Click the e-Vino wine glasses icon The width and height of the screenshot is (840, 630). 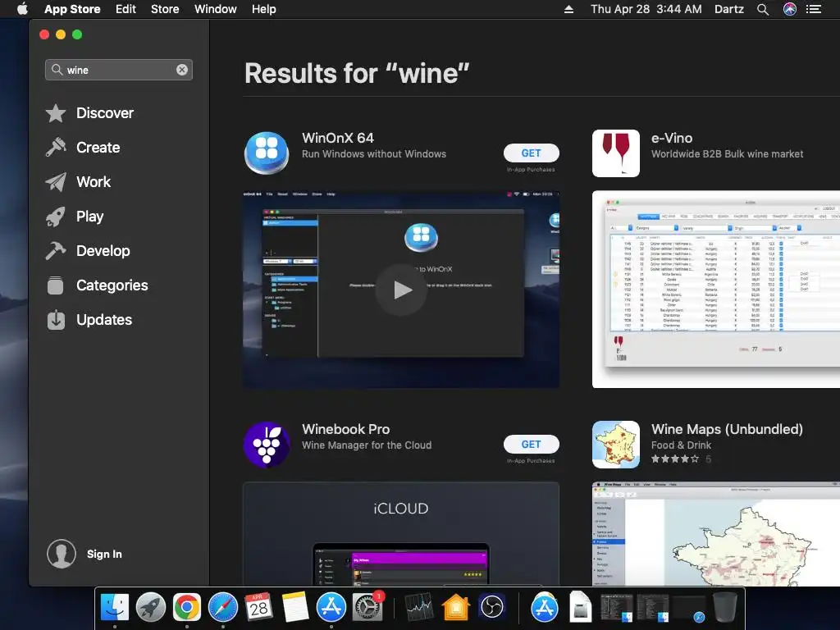[x=615, y=153]
